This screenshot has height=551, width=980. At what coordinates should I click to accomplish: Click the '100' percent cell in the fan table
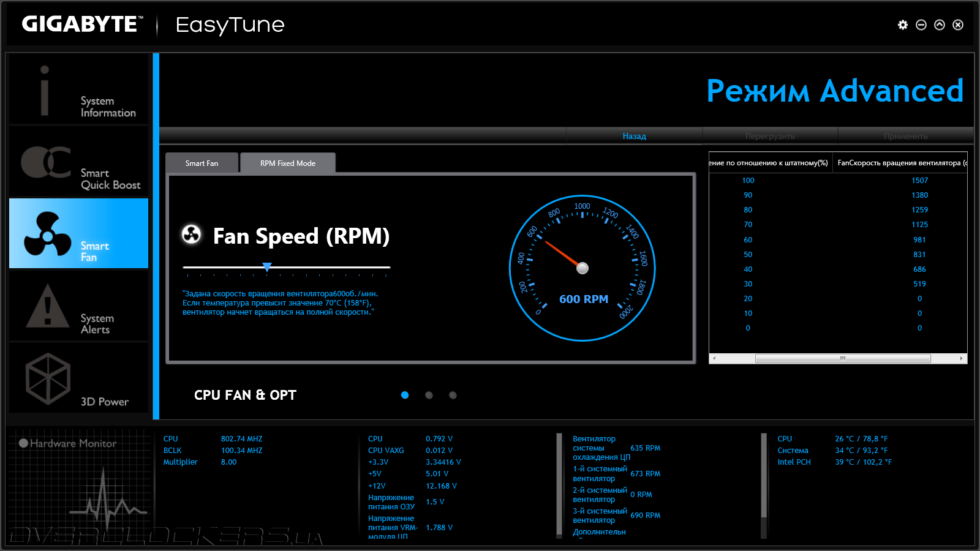click(x=748, y=181)
